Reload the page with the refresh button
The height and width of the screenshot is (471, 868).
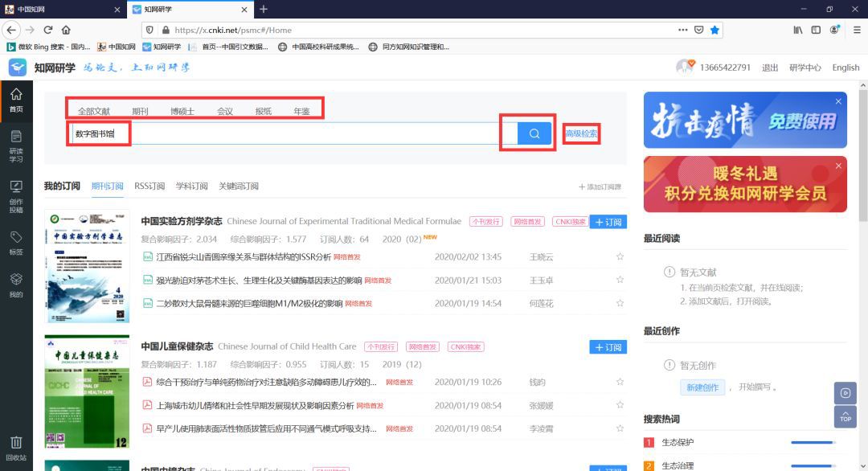pos(48,30)
